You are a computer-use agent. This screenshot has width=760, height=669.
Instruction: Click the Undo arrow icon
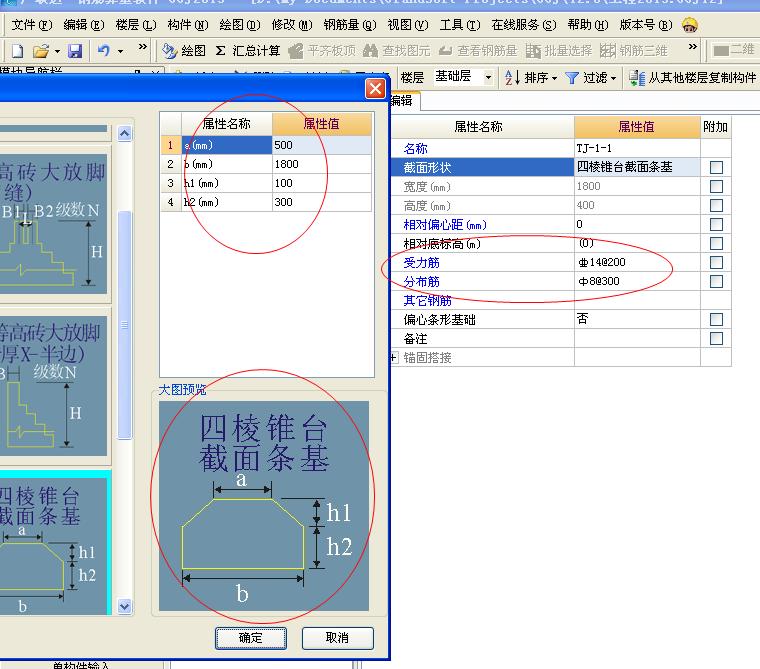104,50
